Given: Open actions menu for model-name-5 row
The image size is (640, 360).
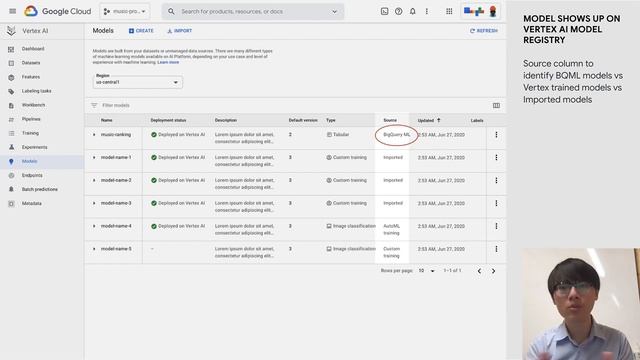Looking at the screenshot, I should click(x=496, y=249).
